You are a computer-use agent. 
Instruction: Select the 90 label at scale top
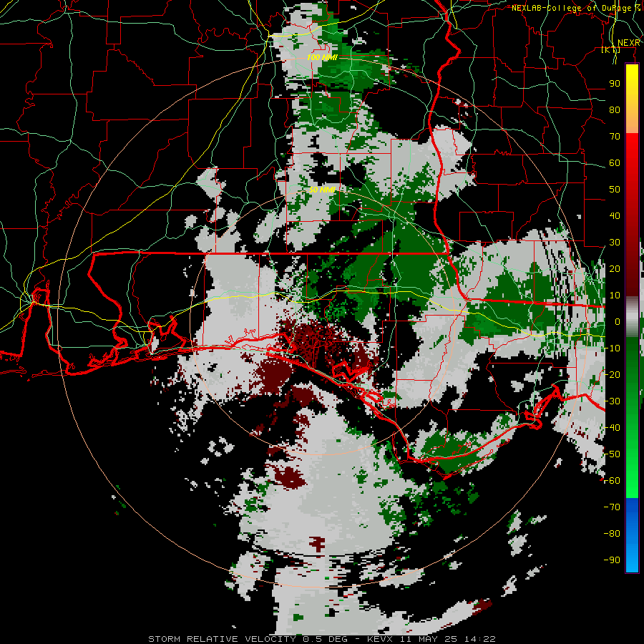tap(615, 84)
